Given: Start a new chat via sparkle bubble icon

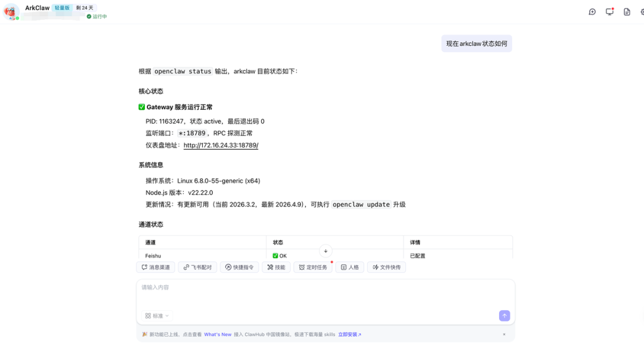Looking at the screenshot, I should coord(592,12).
